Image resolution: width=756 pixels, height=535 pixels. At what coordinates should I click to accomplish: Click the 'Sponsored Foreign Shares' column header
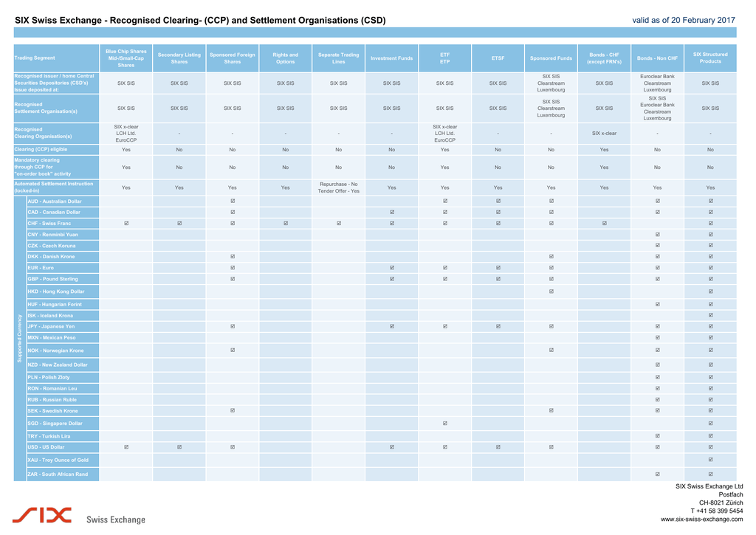233,58
